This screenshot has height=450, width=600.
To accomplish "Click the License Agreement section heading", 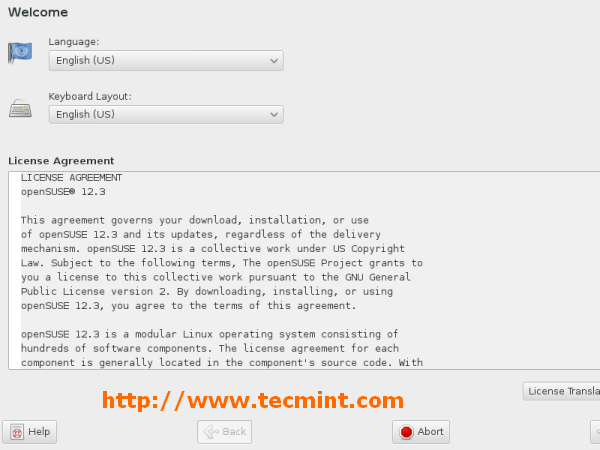I will click(x=61, y=161).
